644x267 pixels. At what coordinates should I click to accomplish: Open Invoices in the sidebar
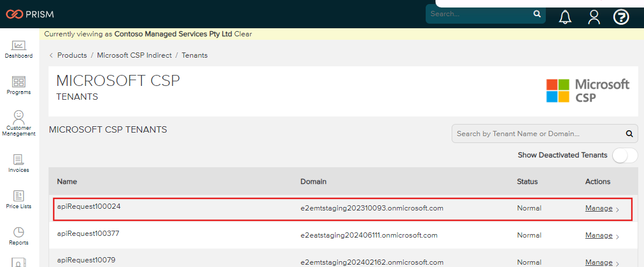[19, 163]
